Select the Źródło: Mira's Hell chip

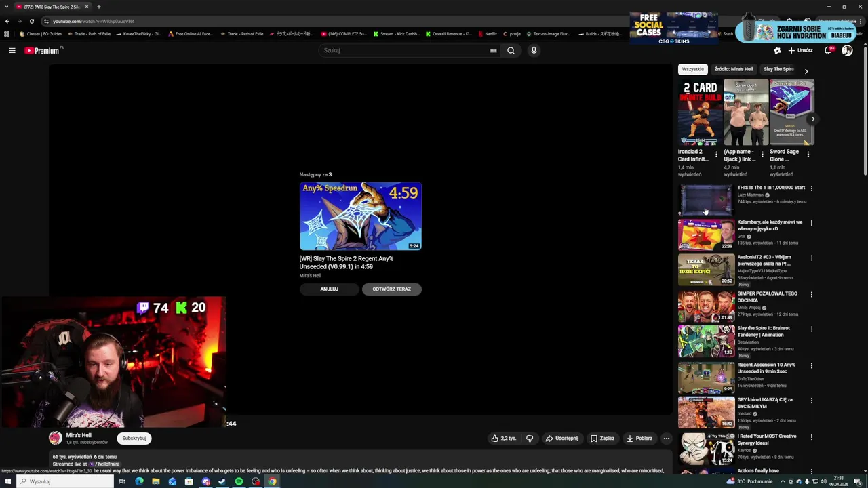tap(733, 69)
